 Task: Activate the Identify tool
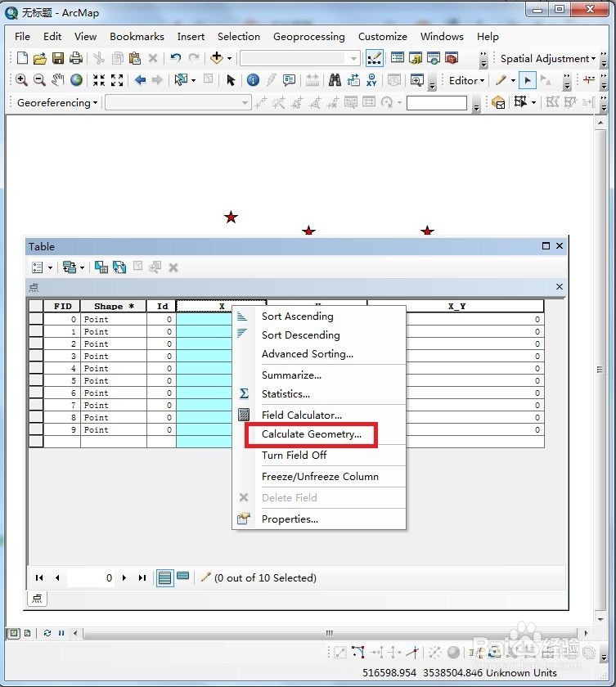pyautogui.click(x=253, y=80)
